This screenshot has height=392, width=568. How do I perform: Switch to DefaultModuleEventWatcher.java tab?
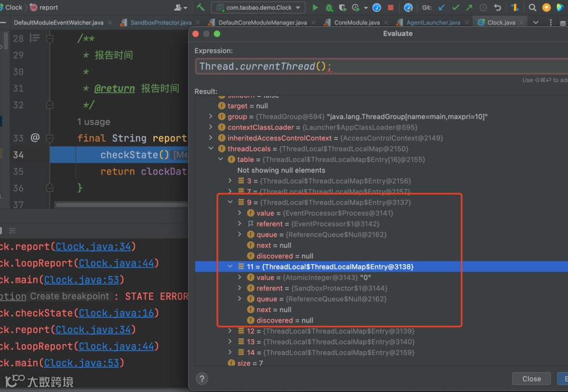[58, 23]
